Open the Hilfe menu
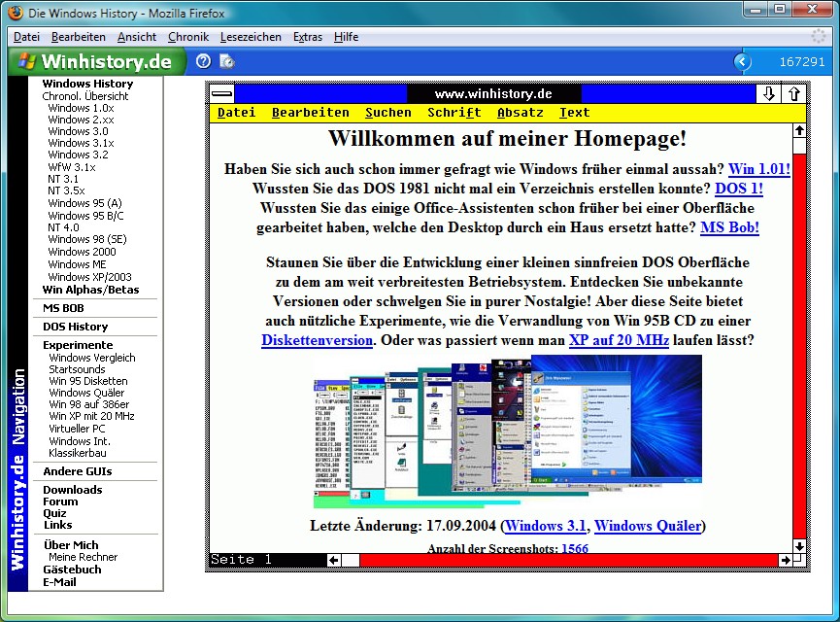The image size is (840, 622). [346, 37]
